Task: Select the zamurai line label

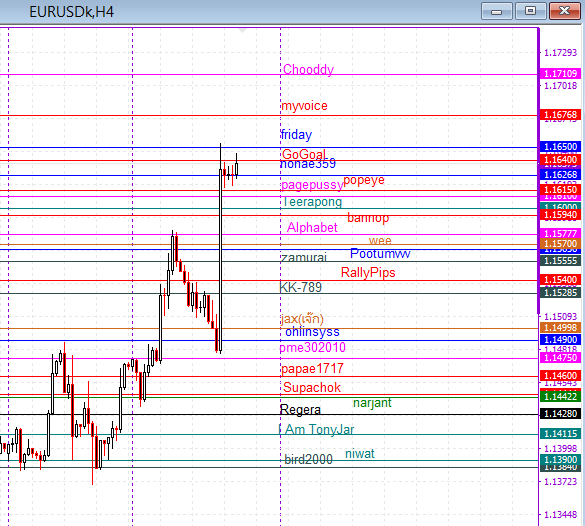Action: [x=304, y=257]
